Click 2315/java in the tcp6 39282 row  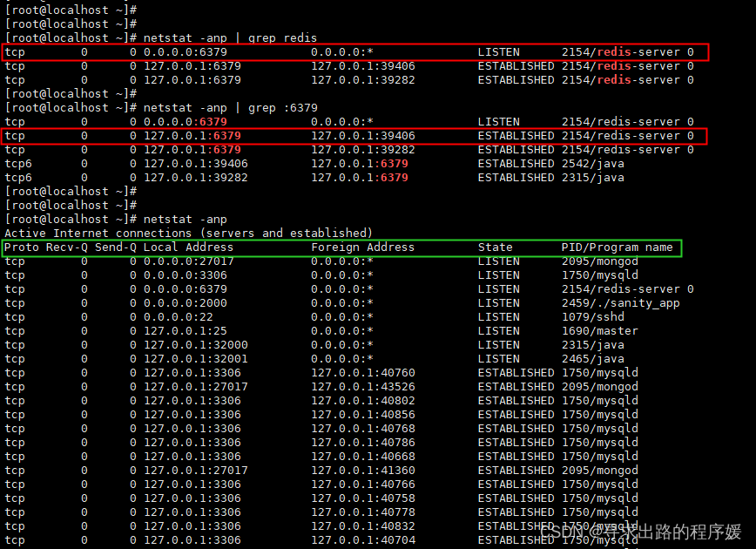pyautogui.click(x=592, y=178)
